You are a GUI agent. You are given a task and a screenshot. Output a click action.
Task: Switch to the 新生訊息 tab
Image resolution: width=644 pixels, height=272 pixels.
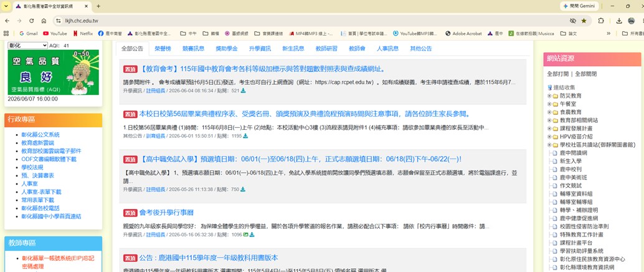(x=293, y=49)
